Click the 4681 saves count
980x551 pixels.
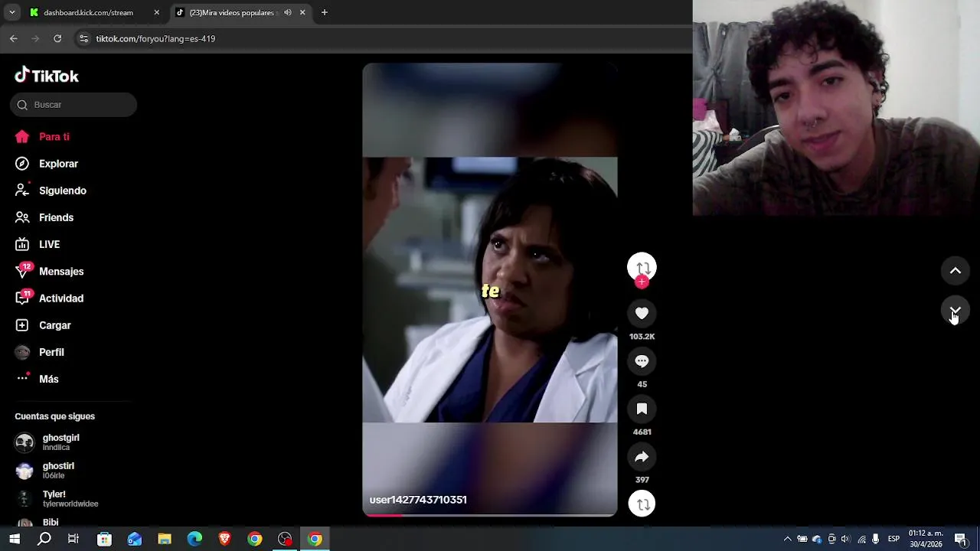pos(642,432)
